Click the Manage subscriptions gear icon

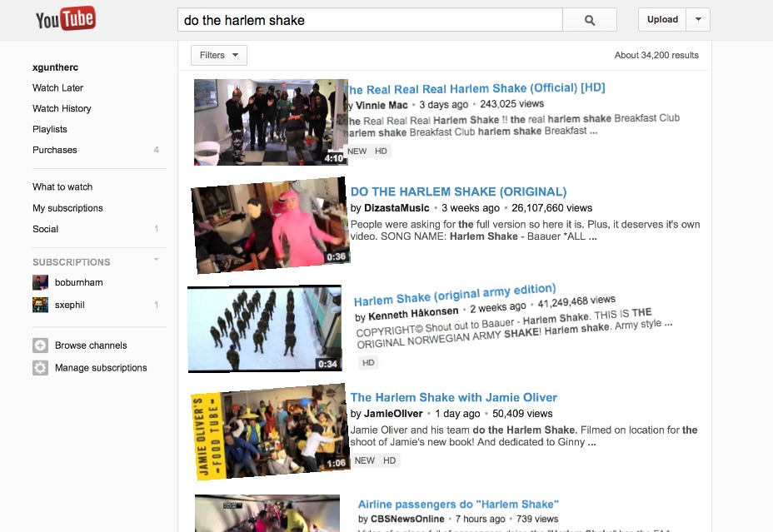point(41,367)
